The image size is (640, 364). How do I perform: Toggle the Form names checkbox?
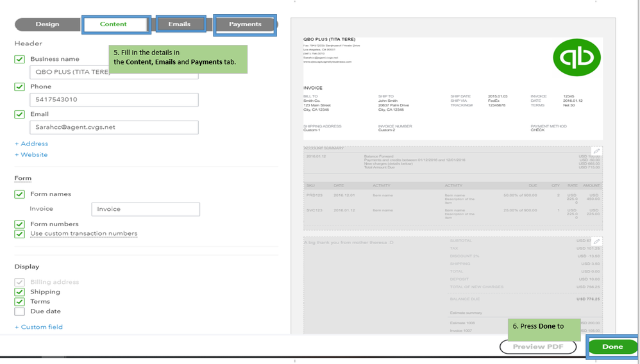pos(20,194)
